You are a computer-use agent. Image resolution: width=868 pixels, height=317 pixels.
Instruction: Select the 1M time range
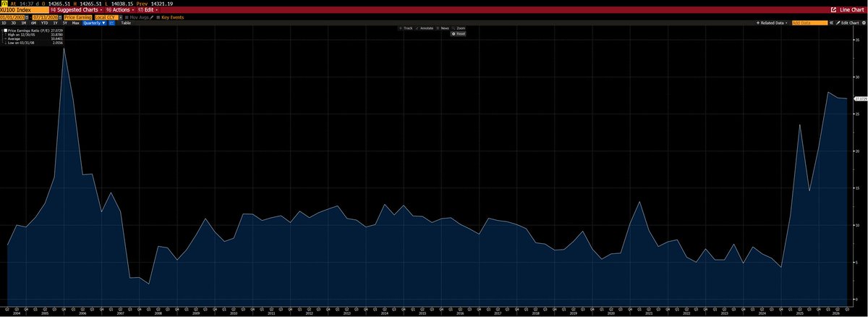coord(24,23)
